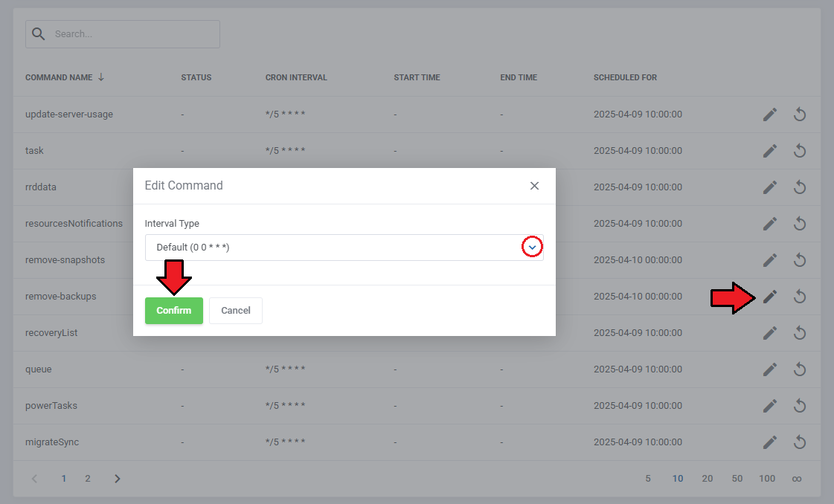The width and height of the screenshot is (834, 504).
Task: Edit the remove-snapshots command
Action: 769,260
